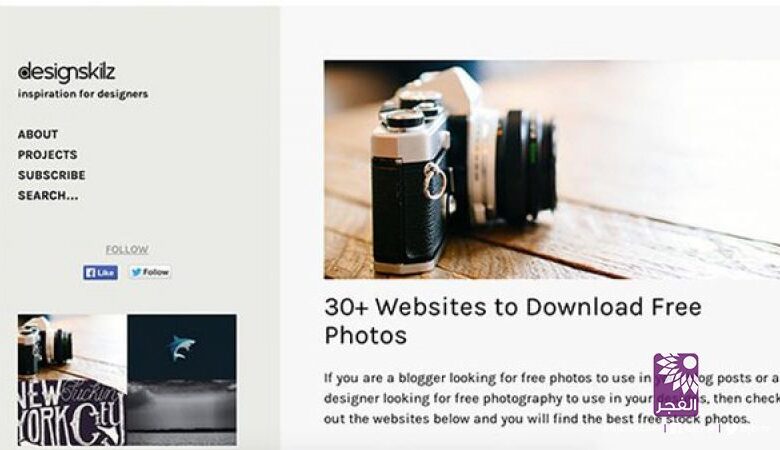Screen dimensions: 780x450
Task: Click the FOLLOW link
Action: [127, 249]
